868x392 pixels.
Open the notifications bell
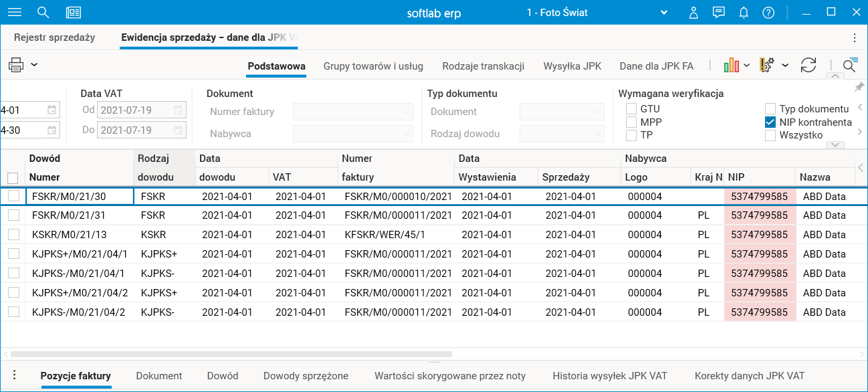point(744,13)
